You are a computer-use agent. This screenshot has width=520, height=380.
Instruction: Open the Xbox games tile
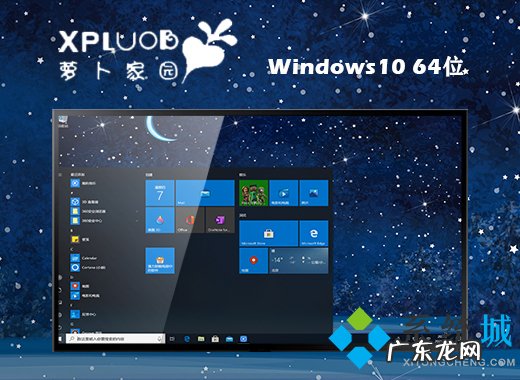click(254, 193)
